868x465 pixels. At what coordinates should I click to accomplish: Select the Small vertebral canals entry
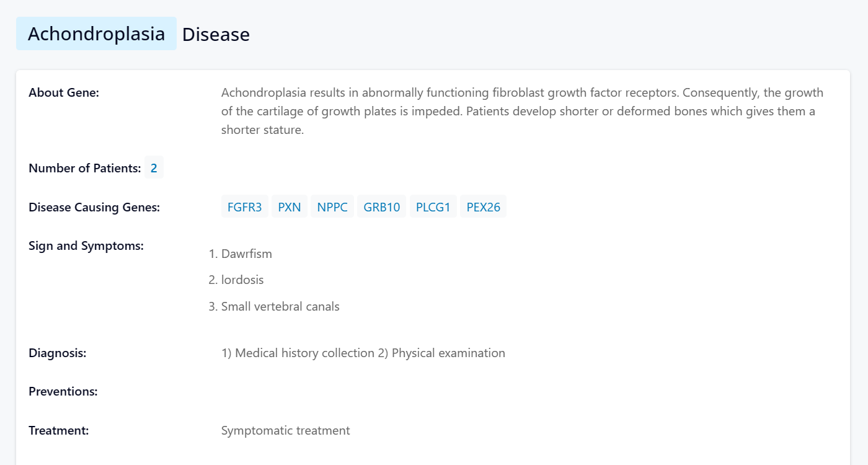(x=280, y=306)
